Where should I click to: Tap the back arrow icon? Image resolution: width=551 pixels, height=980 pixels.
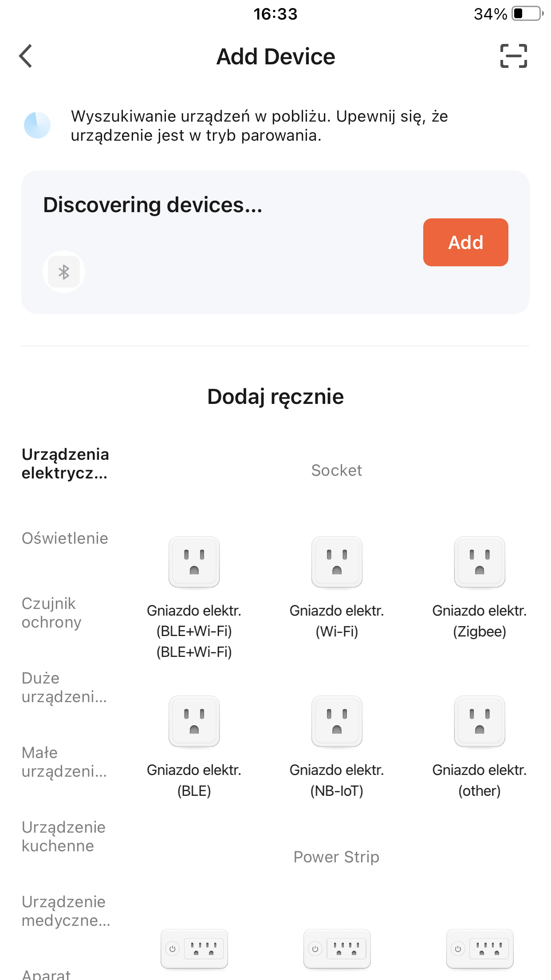tap(26, 56)
